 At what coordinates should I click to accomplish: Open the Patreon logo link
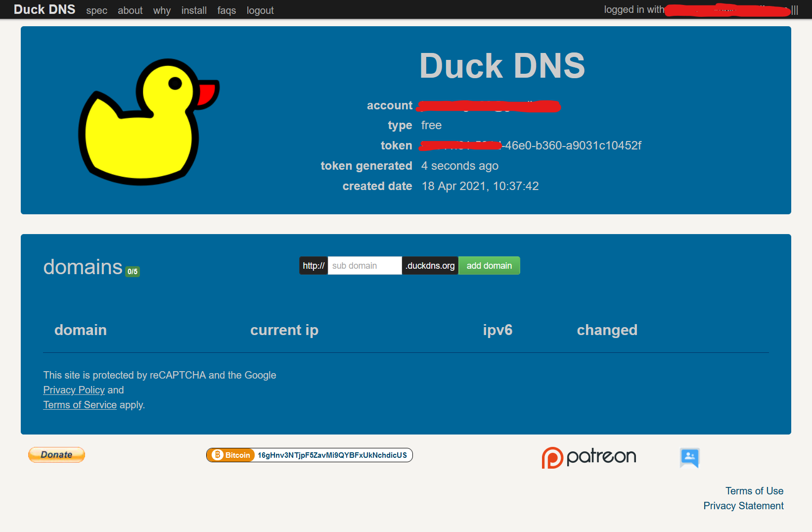pyautogui.click(x=589, y=457)
